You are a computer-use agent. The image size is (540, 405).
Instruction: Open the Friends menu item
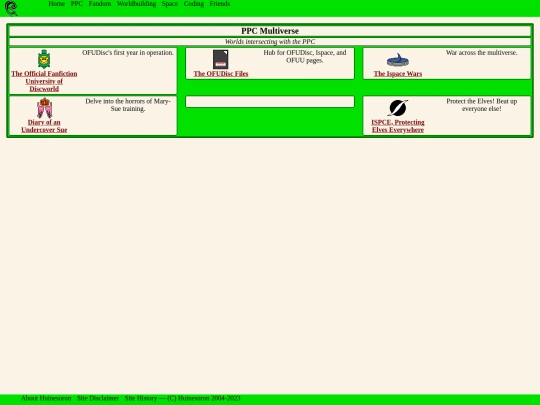click(x=220, y=4)
